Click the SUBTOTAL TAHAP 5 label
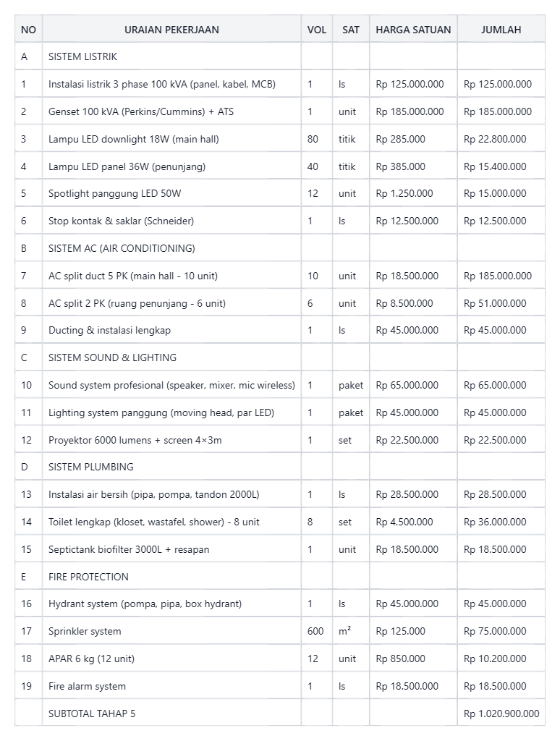The image size is (560, 741). 92,714
